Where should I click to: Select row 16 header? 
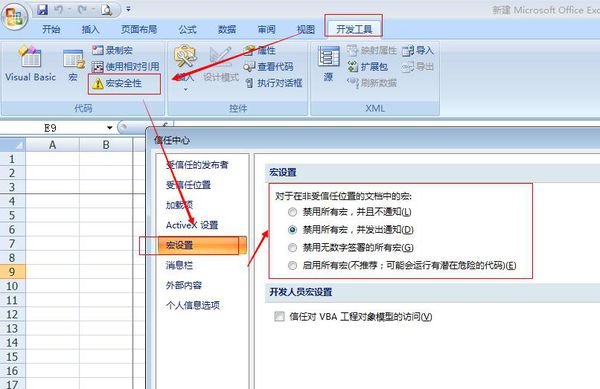[12, 371]
